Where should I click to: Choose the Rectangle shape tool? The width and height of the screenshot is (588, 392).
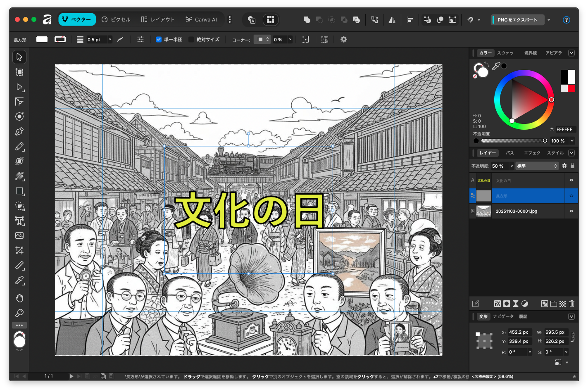pyautogui.click(x=19, y=191)
